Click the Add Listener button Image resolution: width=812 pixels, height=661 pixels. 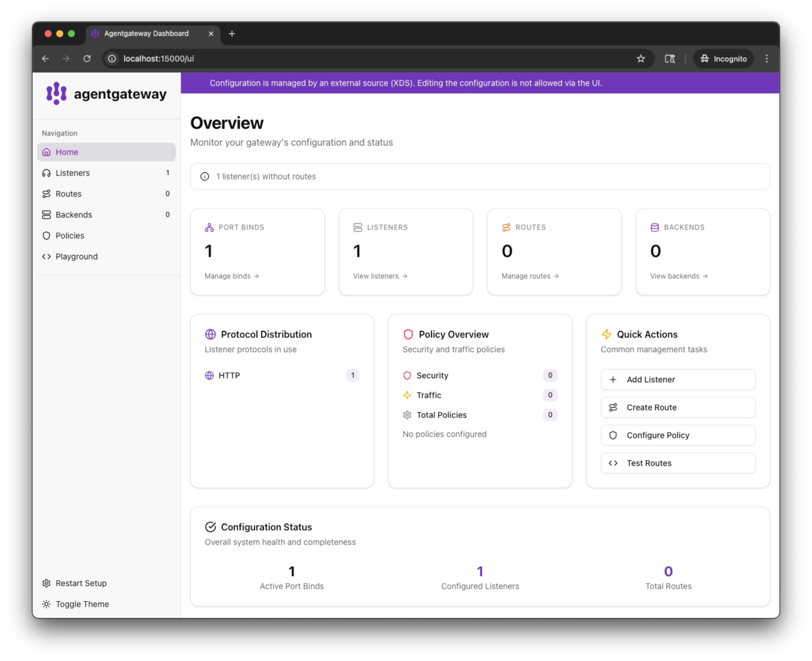coord(678,380)
